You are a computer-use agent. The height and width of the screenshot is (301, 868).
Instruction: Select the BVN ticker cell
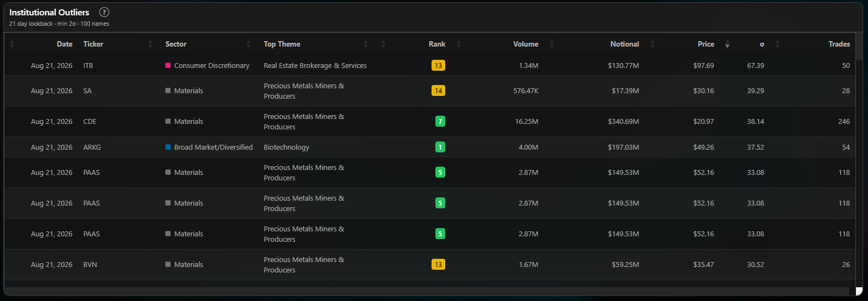click(x=90, y=264)
